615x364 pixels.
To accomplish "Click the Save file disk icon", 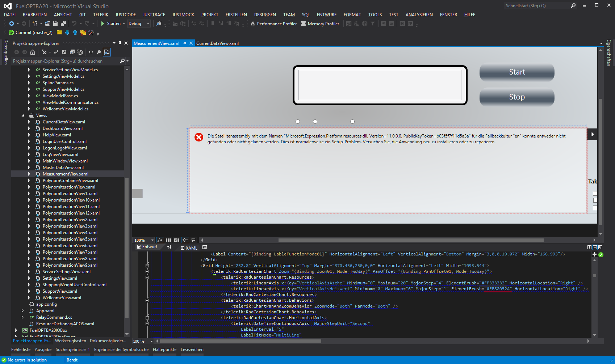I will 55,24.
